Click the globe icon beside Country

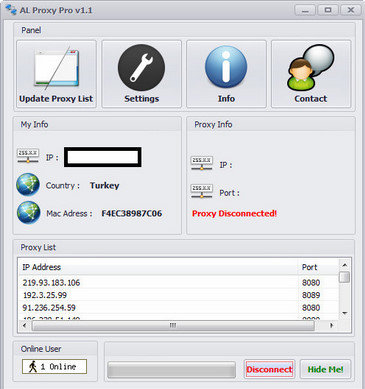28,185
